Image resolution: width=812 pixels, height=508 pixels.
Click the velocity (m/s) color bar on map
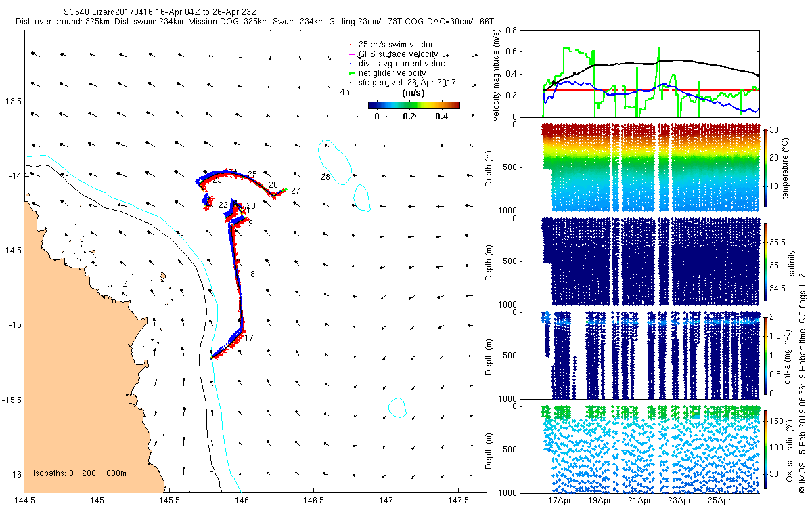(x=414, y=105)
